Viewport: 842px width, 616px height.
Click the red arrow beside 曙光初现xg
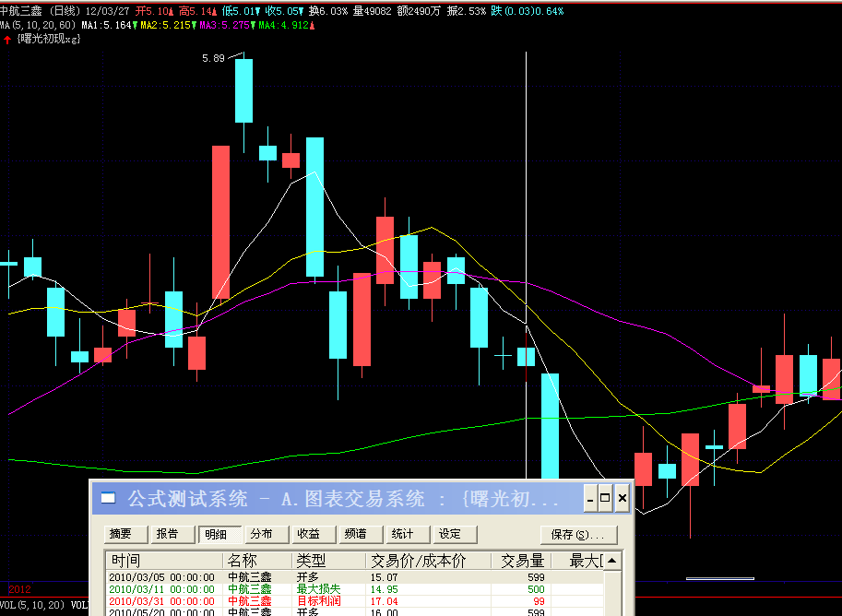pyautogui.click(x=7, y=40)
